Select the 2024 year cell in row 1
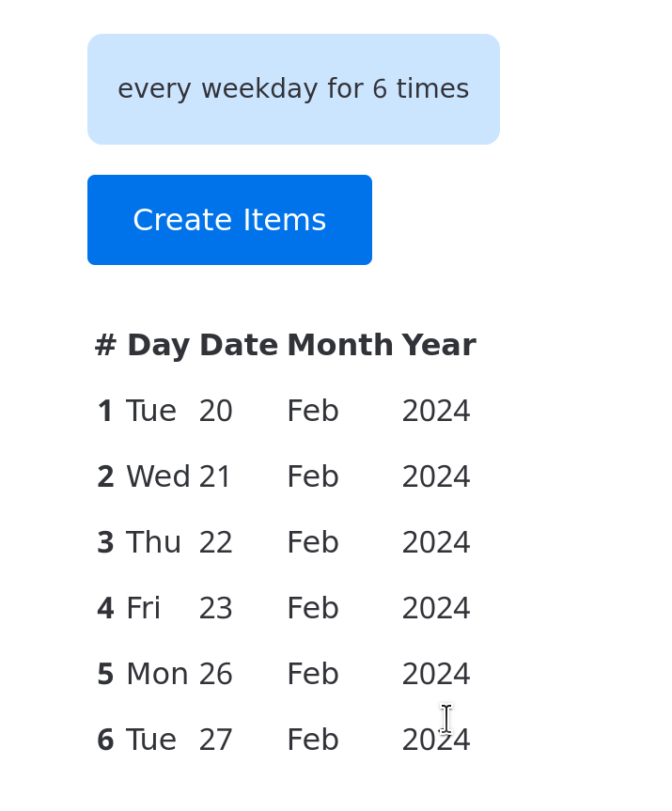The width and height of the screenshot is (672, 811). [436, 412]
